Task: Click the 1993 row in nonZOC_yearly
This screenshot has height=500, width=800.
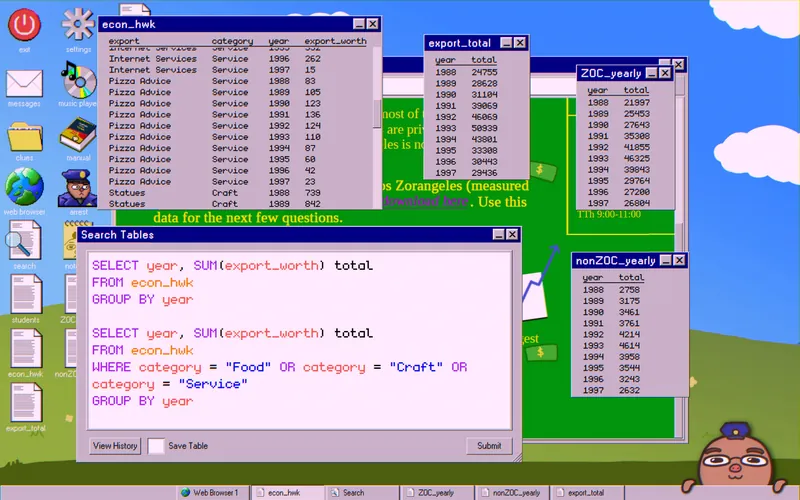Action: pos(611,346)
